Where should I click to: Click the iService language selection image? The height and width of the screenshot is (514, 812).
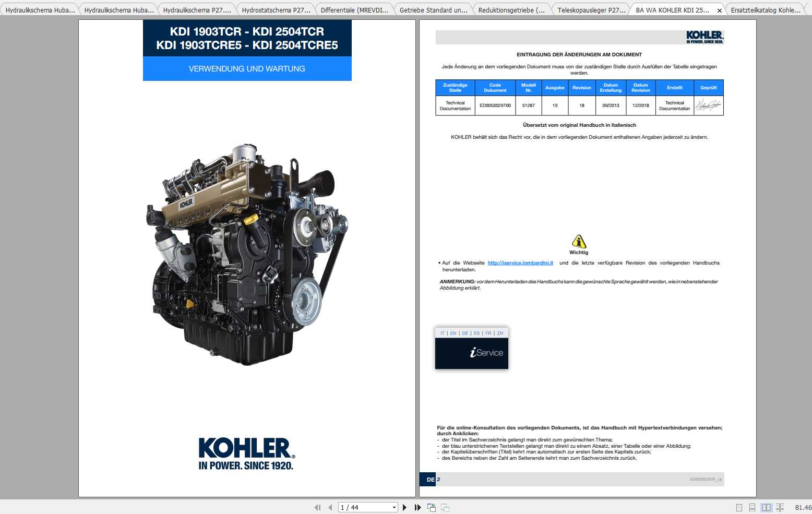[472, 348]
